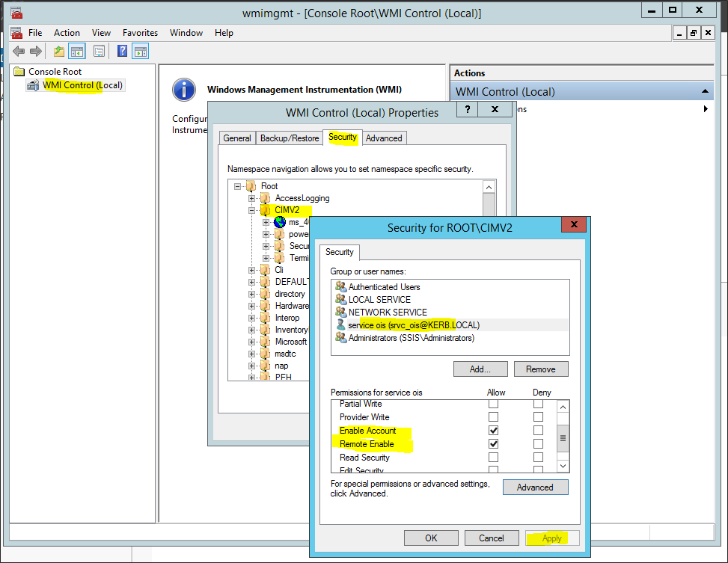Viewport: 728px width, 563px height.
Task: Check Deny for Partial Write
Action: coord(538,404)
